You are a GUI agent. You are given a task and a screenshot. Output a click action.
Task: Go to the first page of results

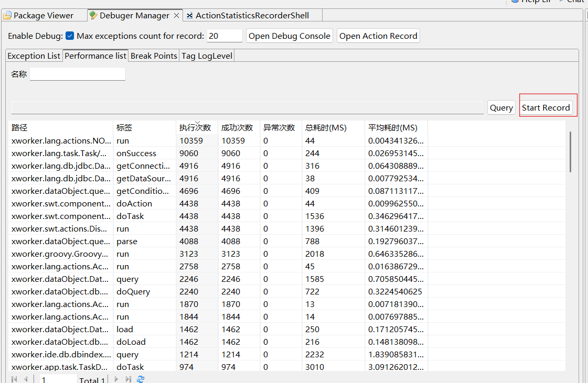coord(14,379)
